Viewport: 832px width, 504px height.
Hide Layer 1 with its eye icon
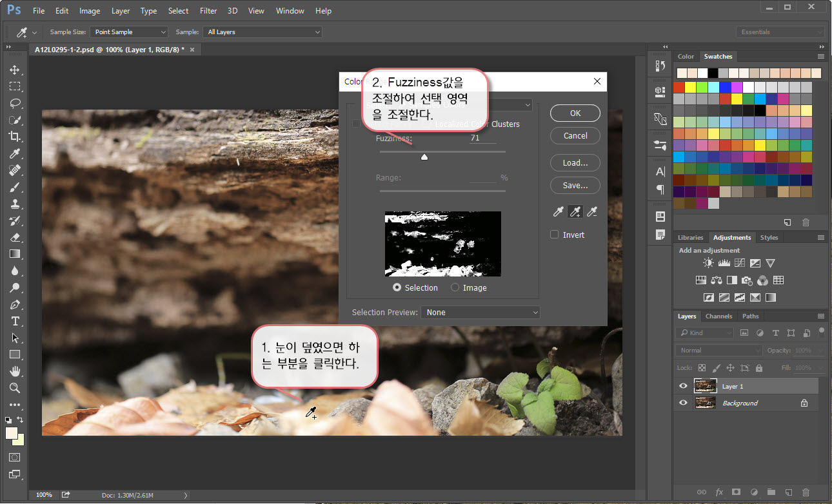(683, 386)
